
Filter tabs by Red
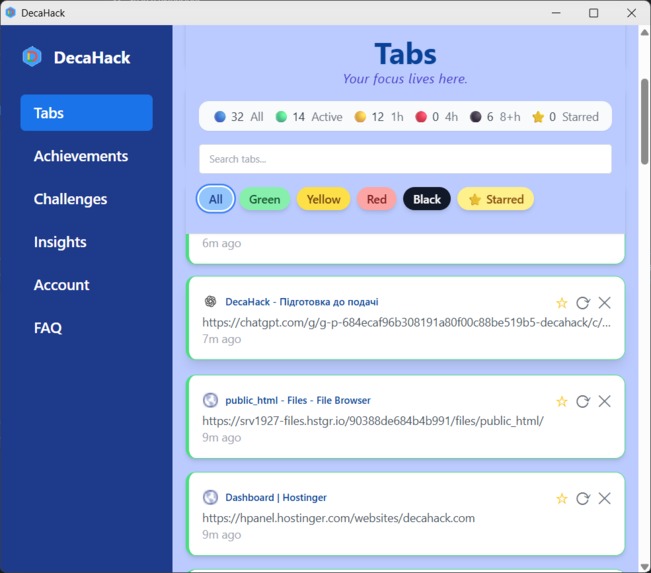click(x=377, y=199)
